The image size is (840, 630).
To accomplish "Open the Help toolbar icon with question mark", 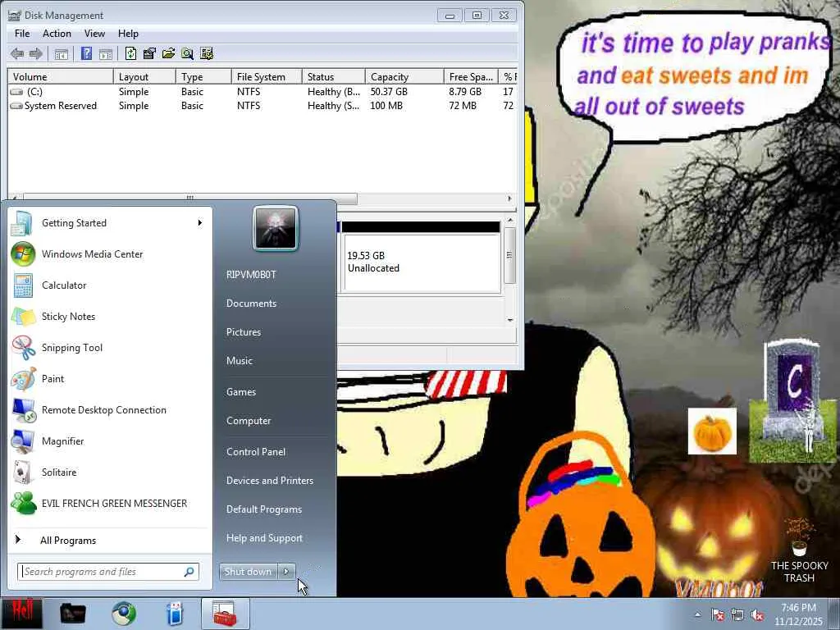I will click(86, 53).
